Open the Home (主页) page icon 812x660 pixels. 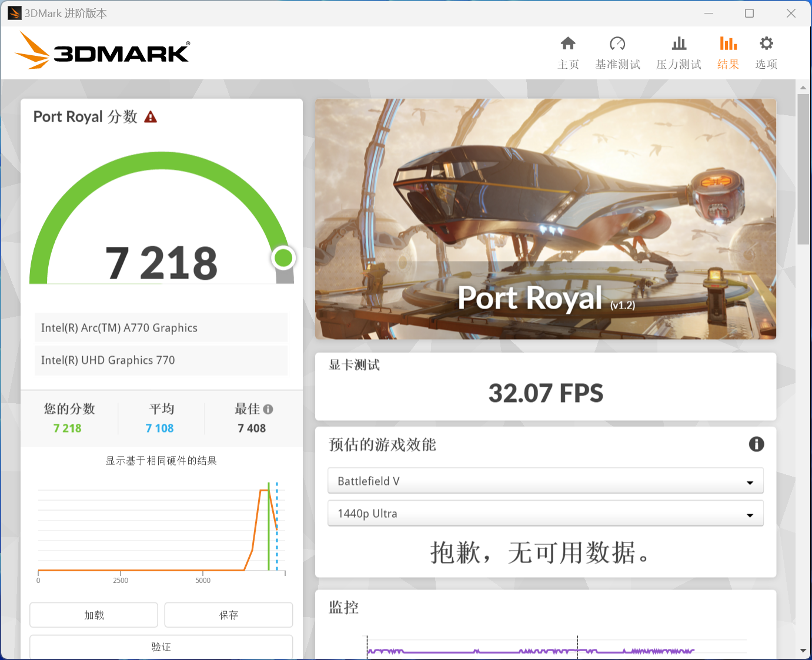point(568,44)
